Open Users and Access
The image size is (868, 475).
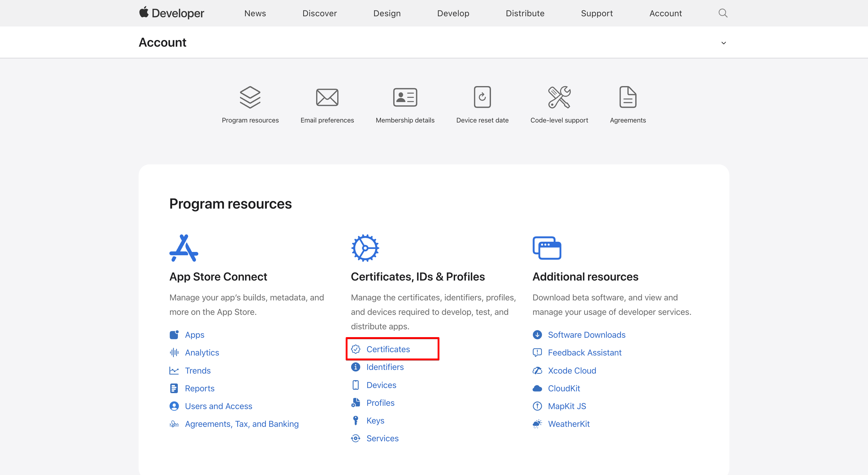(x=218, y=406)
